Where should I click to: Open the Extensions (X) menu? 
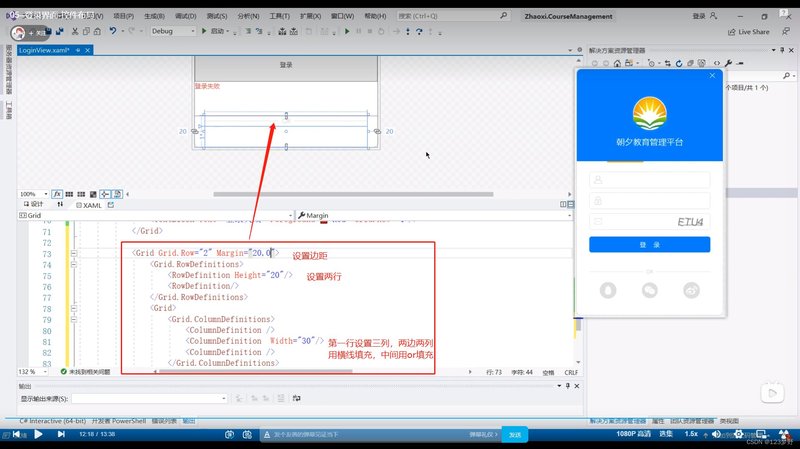click(x=311, y=16)
